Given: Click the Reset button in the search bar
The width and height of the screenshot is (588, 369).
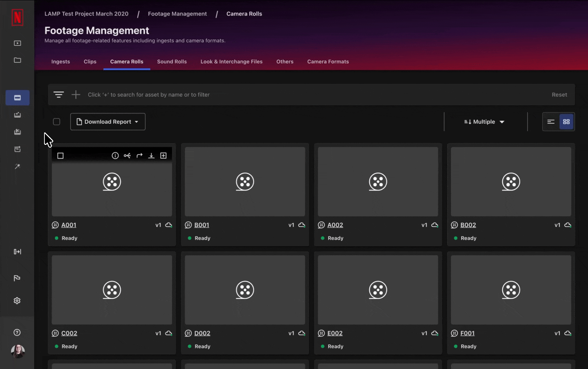Looking at the screenshot, I should (559, 95).
